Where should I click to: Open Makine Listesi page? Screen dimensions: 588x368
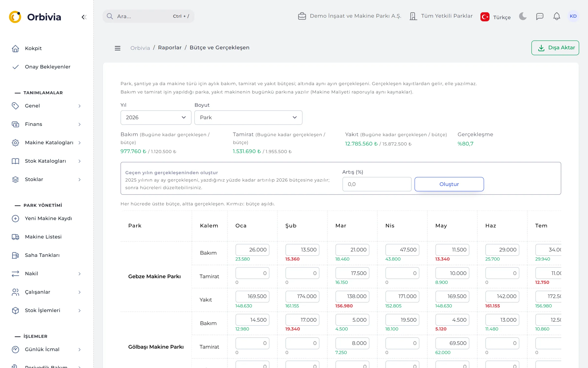[47, 237]
